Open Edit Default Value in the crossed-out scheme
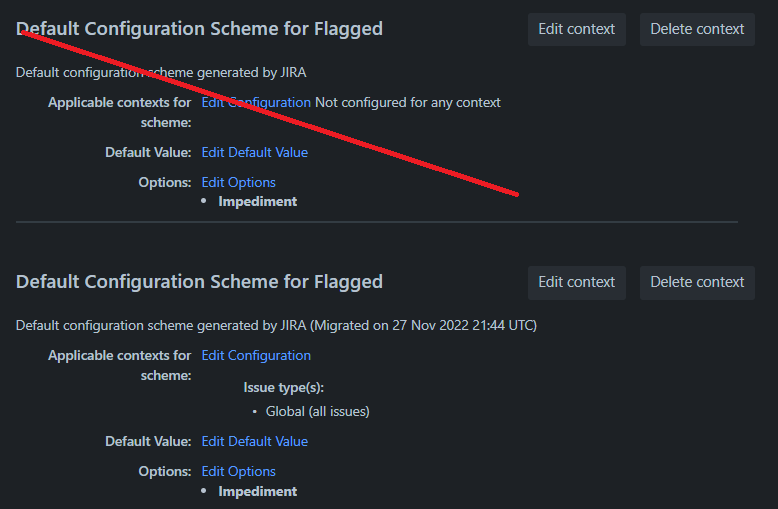Screen dimensions: 778x509 [x=255, y=152]
